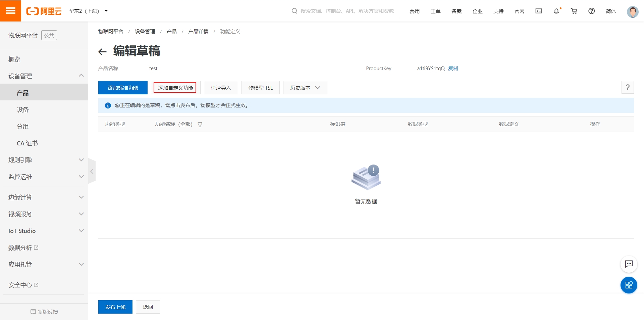Click the back arrow next to 编辑草稿

[x=102, y=51]
